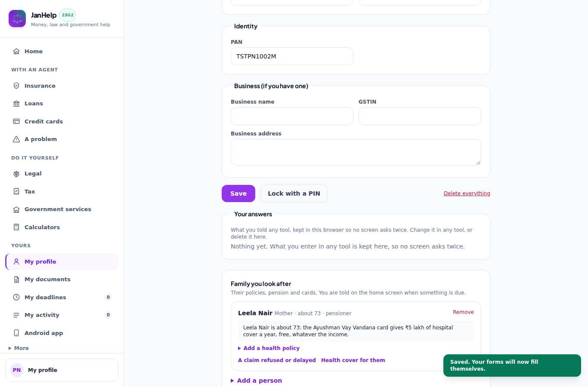Image resolution: width=588 pixels, height=387 pixels.
Task: Click the Business address text area
Action: tap(356, 152)
